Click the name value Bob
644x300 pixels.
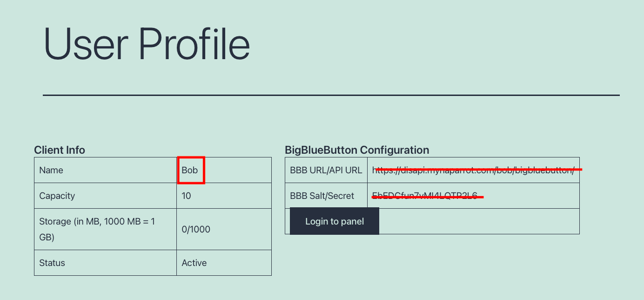[190, 170]
